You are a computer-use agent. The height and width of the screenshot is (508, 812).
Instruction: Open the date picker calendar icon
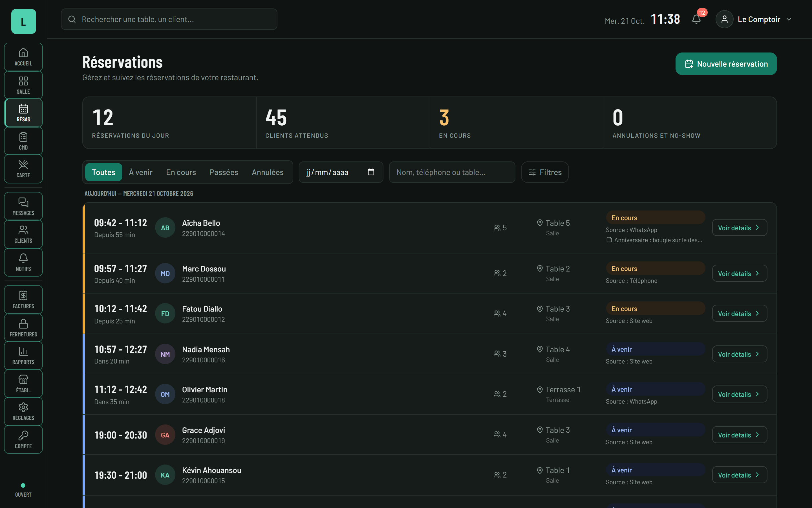(x=371, y=172)
